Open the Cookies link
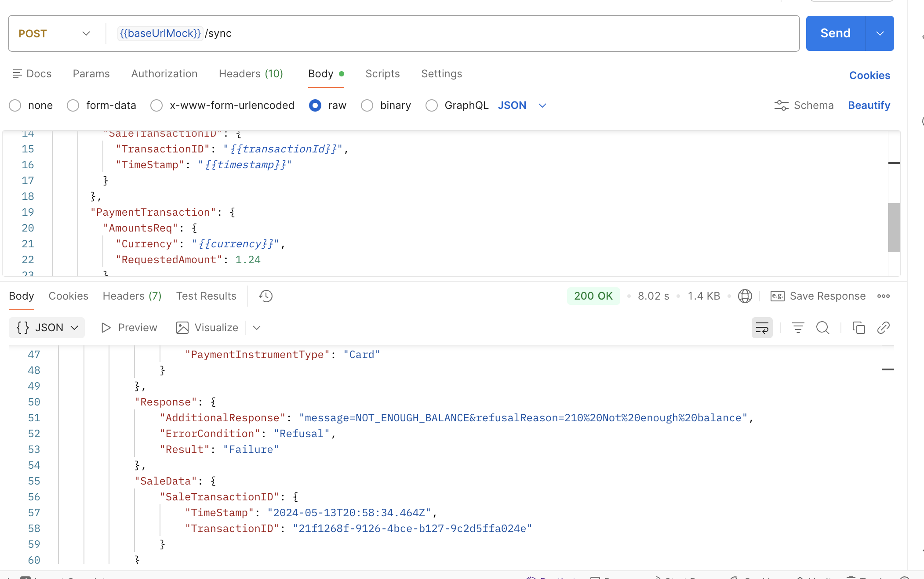This screenshot has height=579, width=924. point(869,76)
